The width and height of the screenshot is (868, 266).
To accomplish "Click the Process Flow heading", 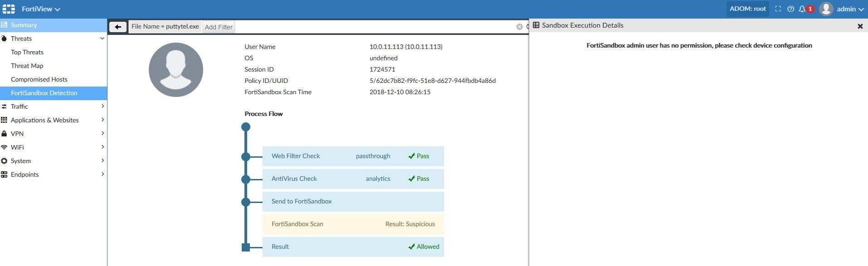I will pyautogui.click(x=263, y=114).
